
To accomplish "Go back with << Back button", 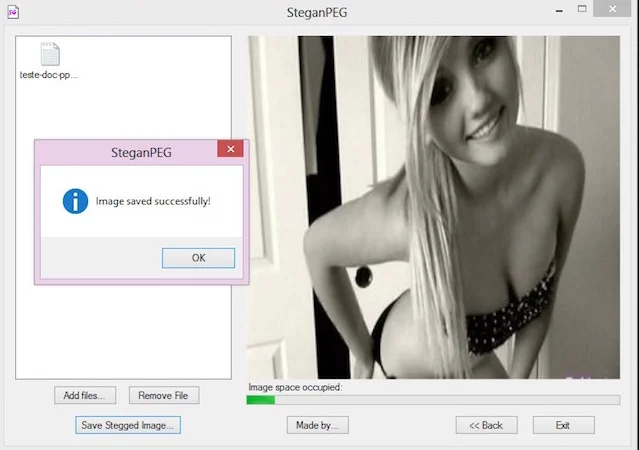I will tap(487, 425).
